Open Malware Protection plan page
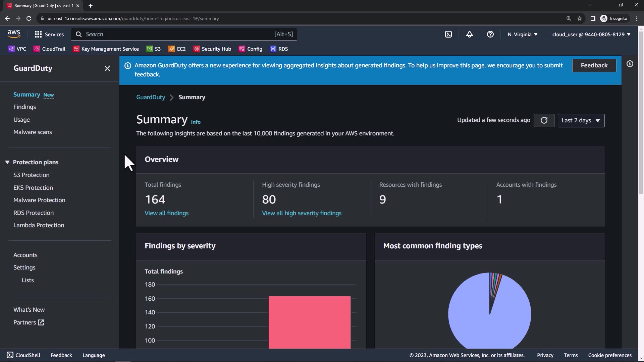This screenshot has height=362, width=644. (39, 200)
